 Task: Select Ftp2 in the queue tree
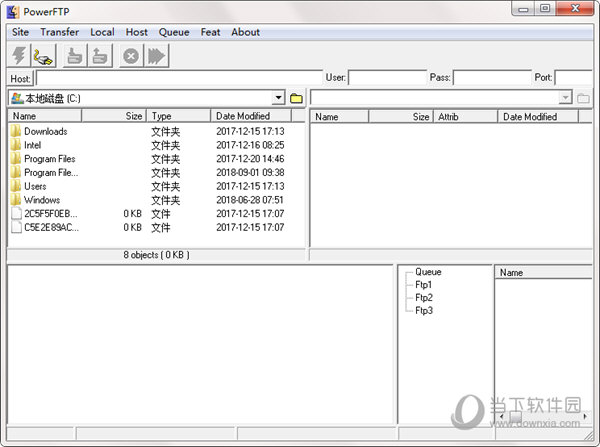pos(424,297)
